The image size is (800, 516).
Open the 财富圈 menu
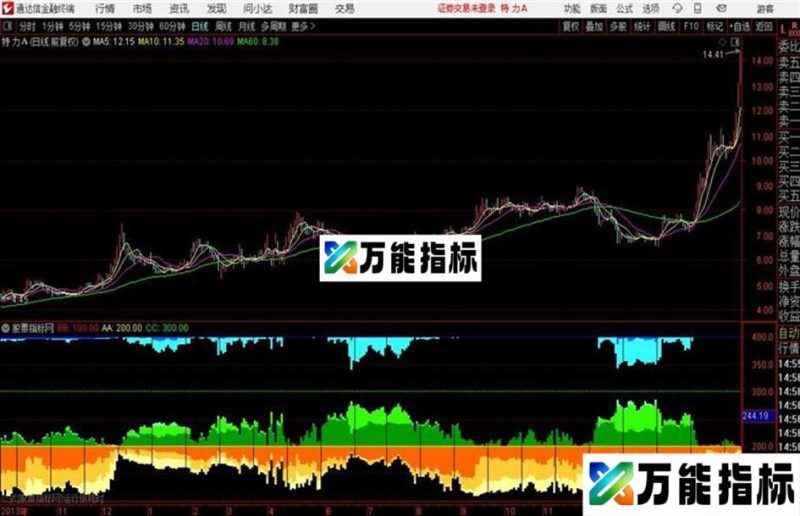[x=303, y=9]
